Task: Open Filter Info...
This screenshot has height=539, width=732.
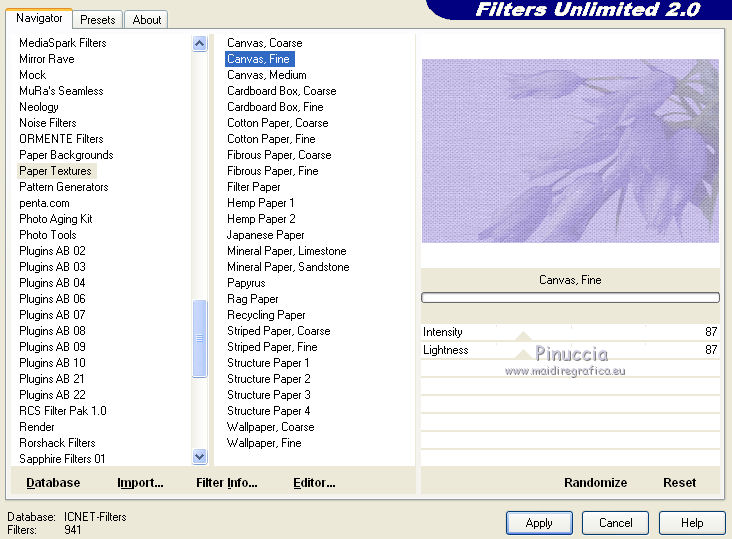Action: 226,483
